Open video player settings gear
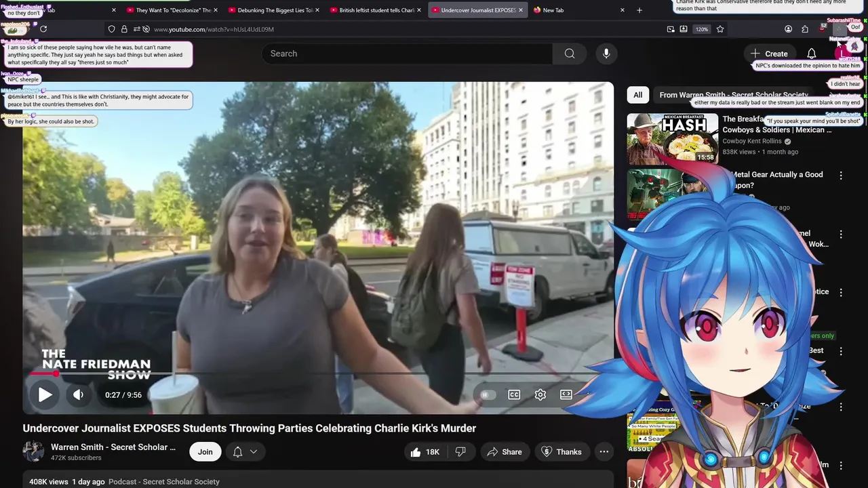This screenshot has height=488, width=868. [540, 394]
